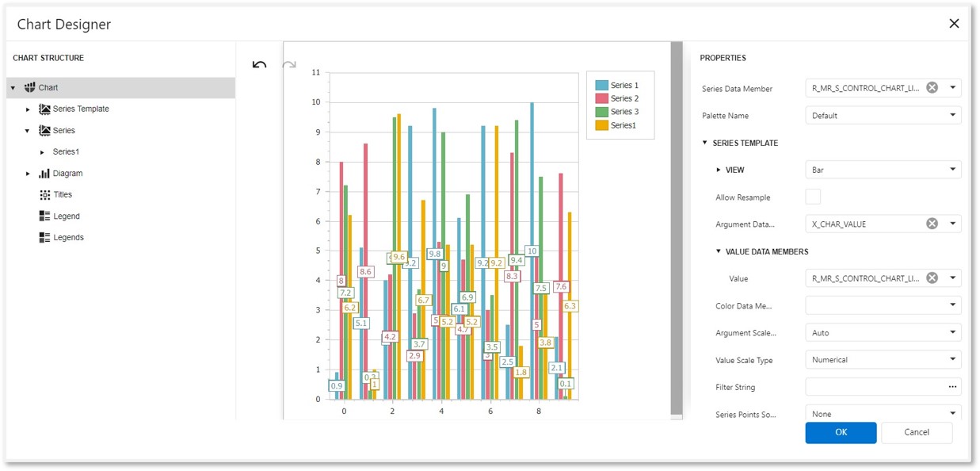The width and height of the screenshot is (980, 471).
Task: Enable the Allow Resample checkbox
Action: (811, 197)
